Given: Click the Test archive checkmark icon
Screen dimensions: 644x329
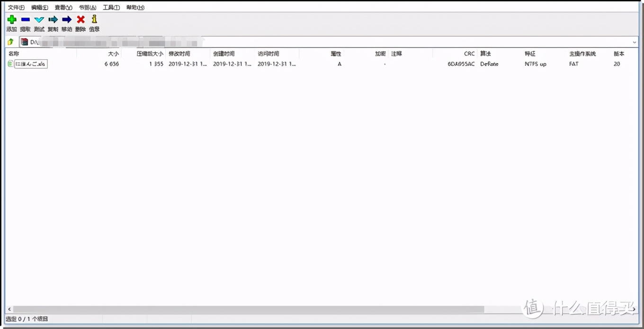Looking at the screenshot, I should click(x=39, y=19).
